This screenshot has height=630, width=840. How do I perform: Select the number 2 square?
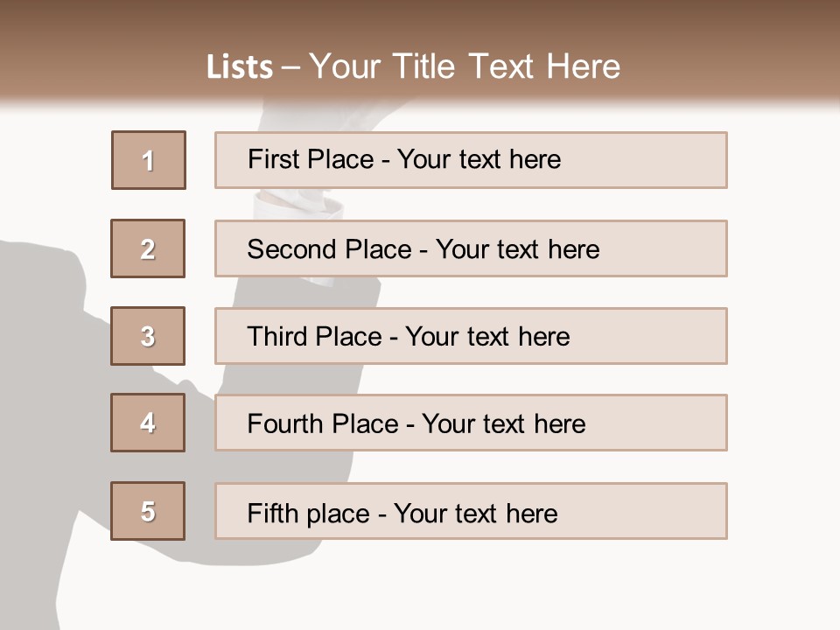(x=148, y=248)
